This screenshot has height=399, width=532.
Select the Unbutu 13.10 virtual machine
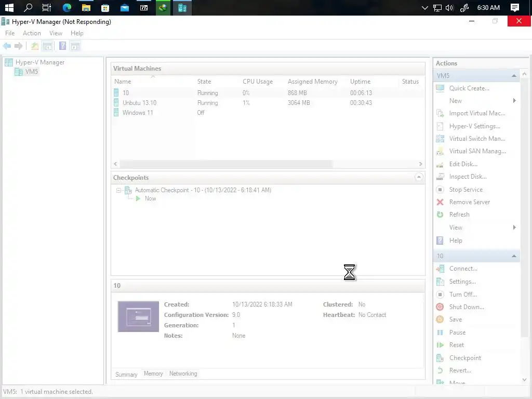[x=268, y=103]
